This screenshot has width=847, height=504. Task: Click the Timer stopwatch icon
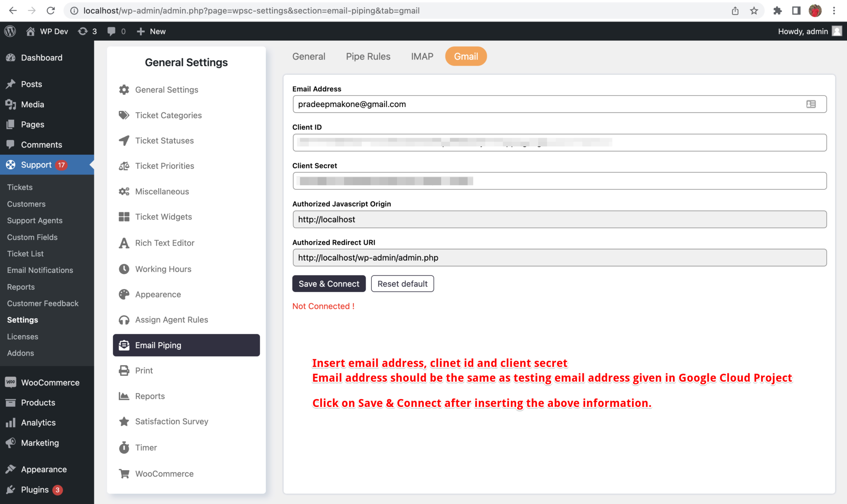click(x=124, y=447)
